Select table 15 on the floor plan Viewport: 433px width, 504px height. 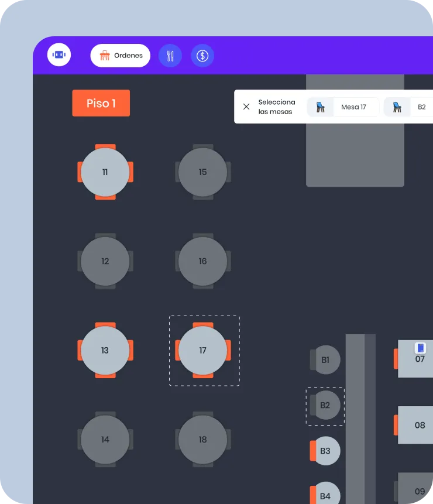pos(202,172)
